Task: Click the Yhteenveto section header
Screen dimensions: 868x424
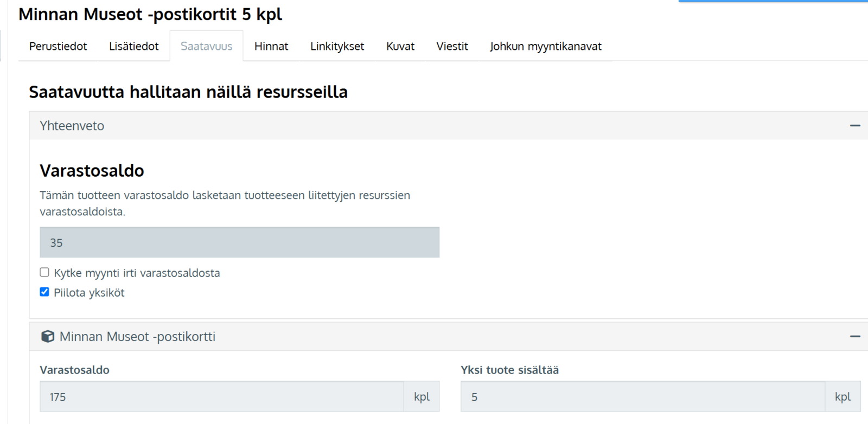Action: pyautogui.click(x=72, y=126)
